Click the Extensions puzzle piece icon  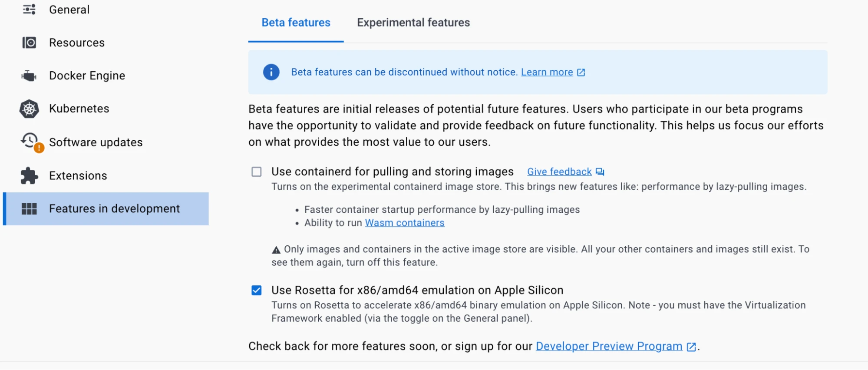coord(29,175)
